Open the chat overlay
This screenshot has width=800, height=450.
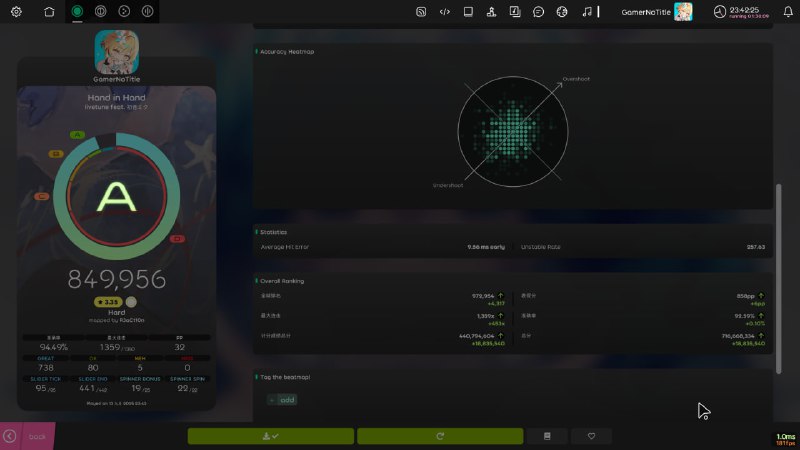[538, 12]
